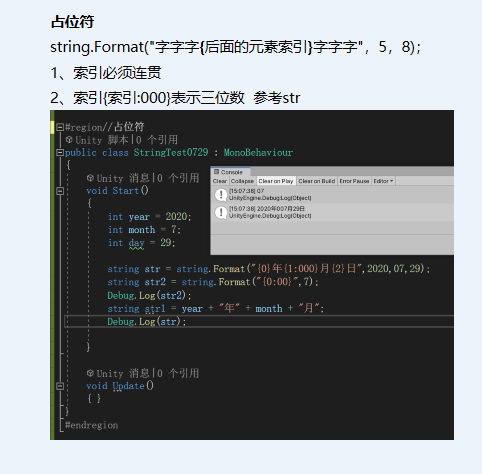The width and height of the screenshot is (482, 474).
Task: Collapse the StringTest0729 class block
Action: (60, 153)
